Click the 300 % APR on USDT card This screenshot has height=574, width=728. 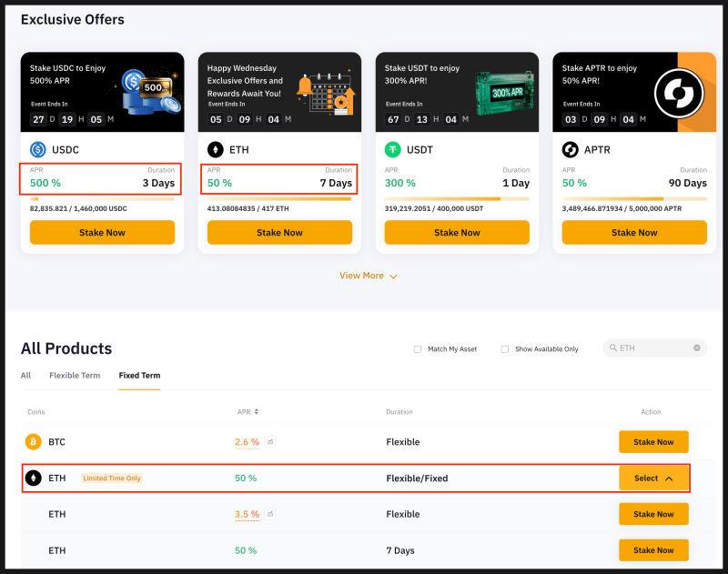click(x=400, y=183)
